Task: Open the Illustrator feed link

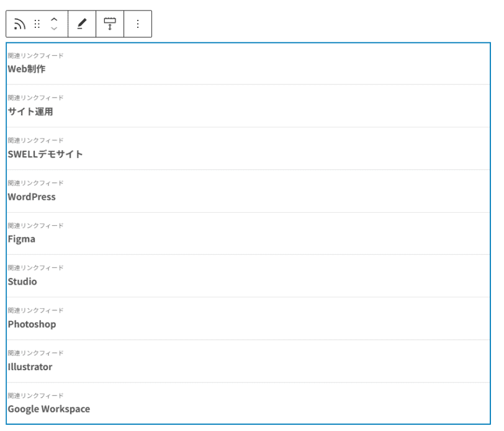Action: coord(30,367)
